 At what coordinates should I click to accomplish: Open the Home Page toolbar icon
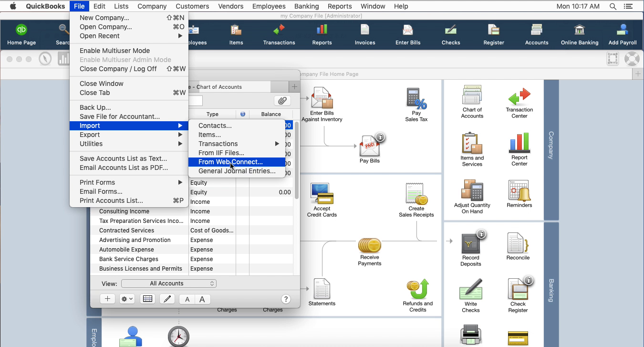pos(21,35)
